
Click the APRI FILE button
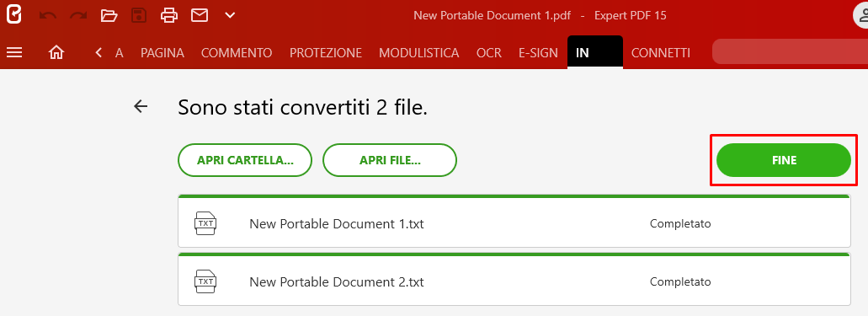pyautogui.click(x=390, y=160)
